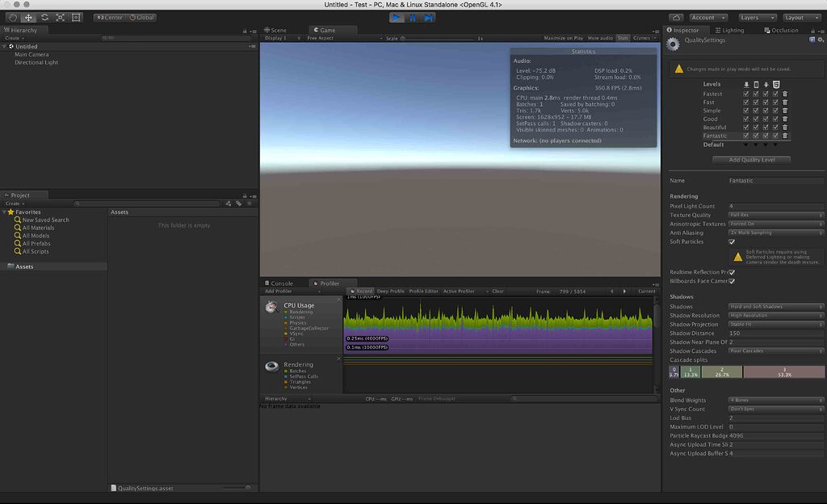Enable Realtime Reflection Probes

pyautogui.click(x=732, y=271)
